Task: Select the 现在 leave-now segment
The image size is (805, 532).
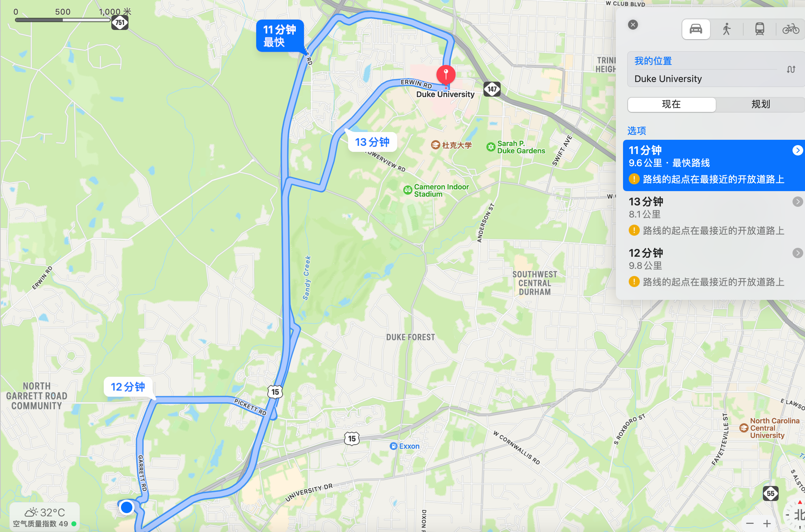Action: [x=672, y=104]
